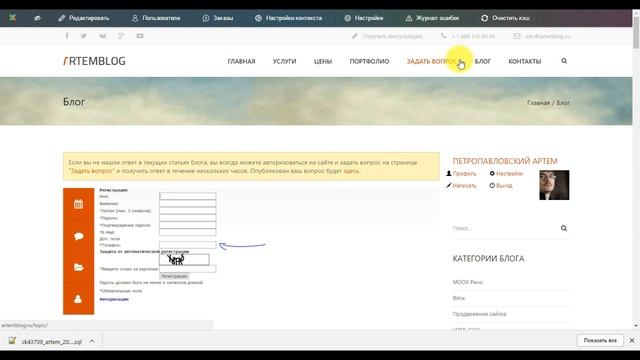The width and height of the screenshot is (640, 360).
Task: Open the Facebook social icon
Action: point(67,36)
